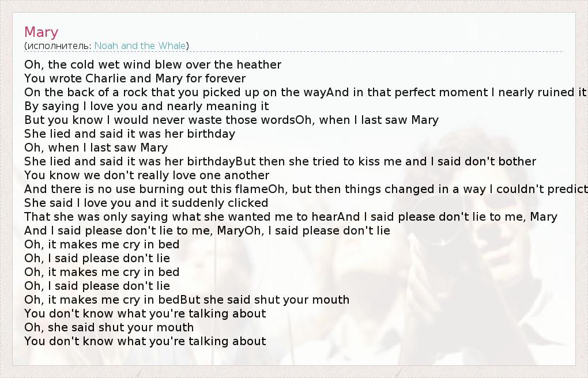Click the song title Mary

pyautogui.click(x=41, y=32)
